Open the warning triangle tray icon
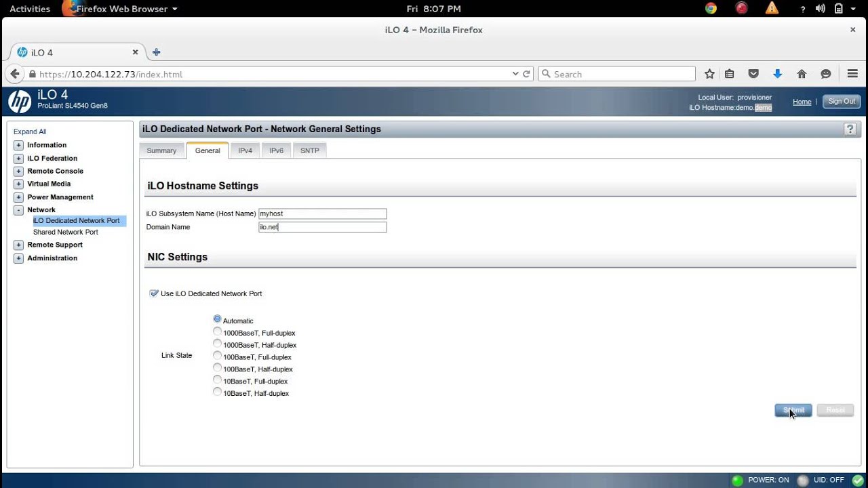The height and width of the screenshot is (488, 868). click(x=772, y=9)
